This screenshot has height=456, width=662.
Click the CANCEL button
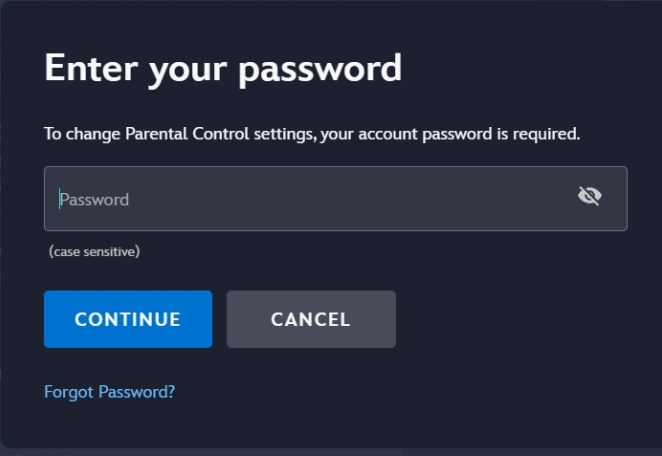[x=311, y=319]
